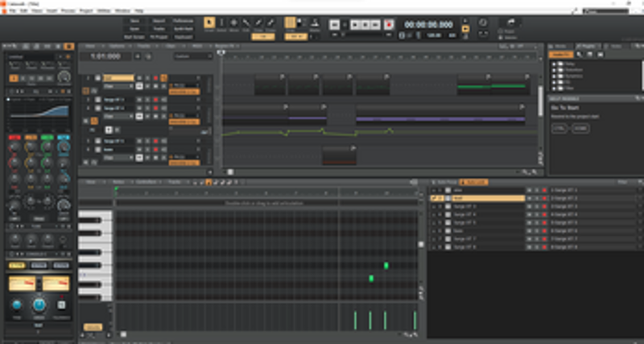
Task: Open Piano Roll Controllers dropdown
Action: click(148, 181)
